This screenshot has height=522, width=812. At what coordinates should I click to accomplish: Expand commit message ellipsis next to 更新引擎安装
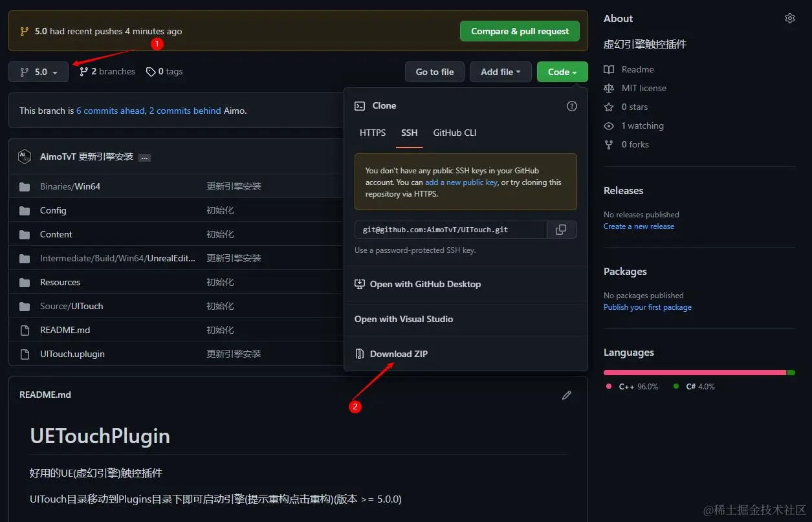[144, 157]
